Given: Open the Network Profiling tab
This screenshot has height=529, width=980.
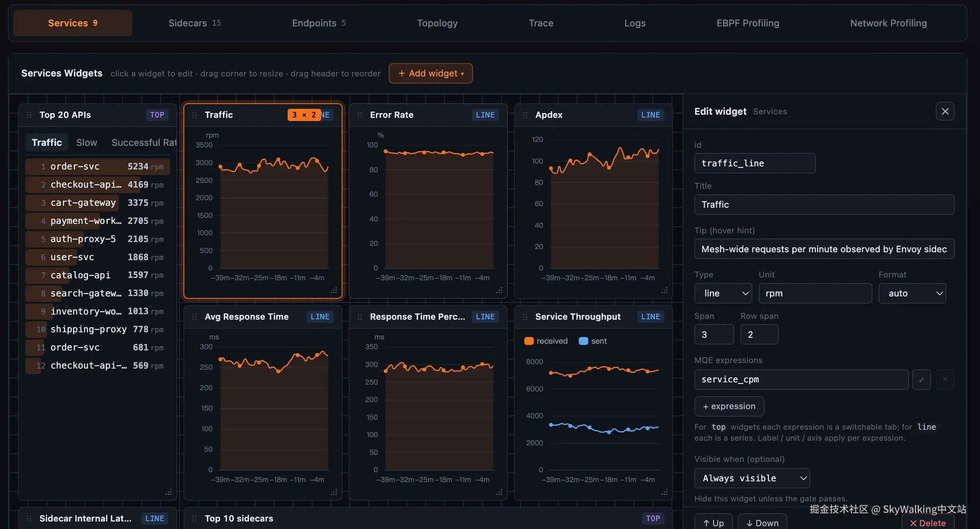Looking at the screenshot, I should tap(888, 23).
